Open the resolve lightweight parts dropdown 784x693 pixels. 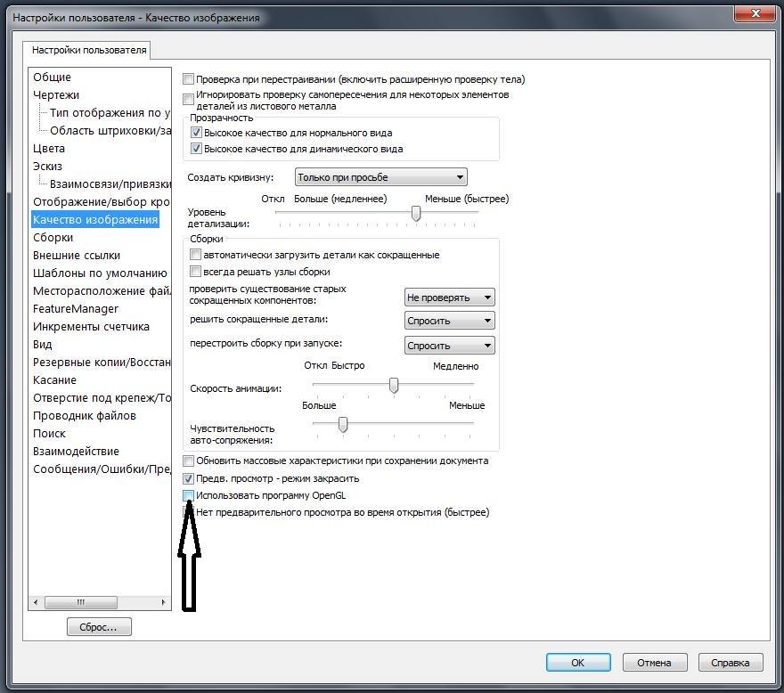point(449,321)
